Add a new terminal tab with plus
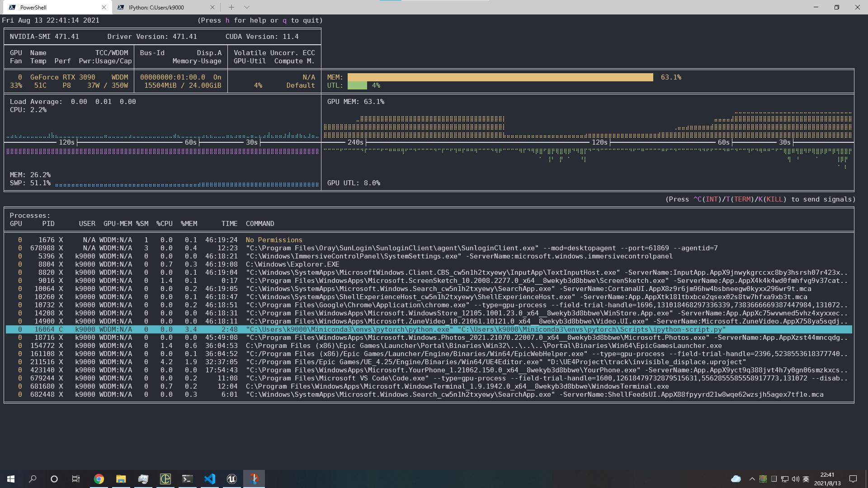This screenshot has width=868, height=488. (x=231, y=7)
